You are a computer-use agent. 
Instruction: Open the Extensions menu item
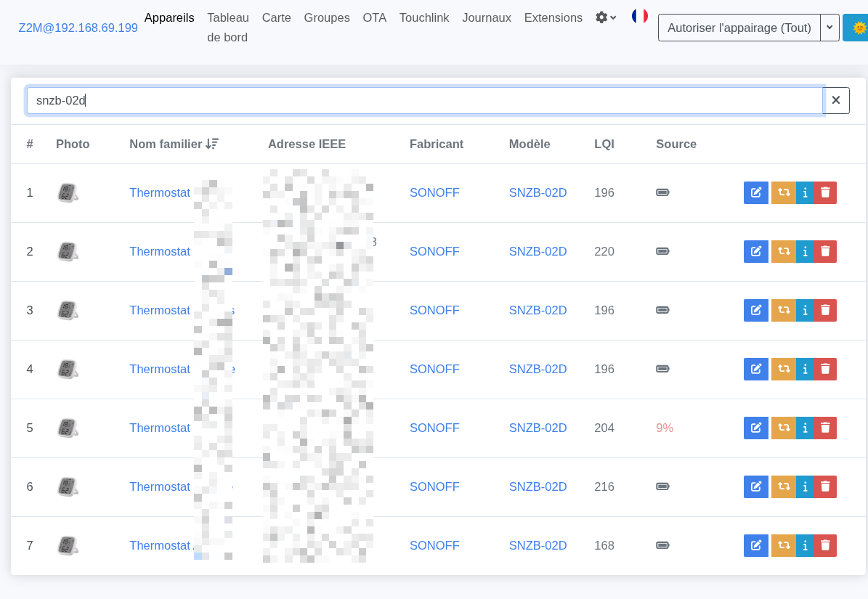(x=553, y=17)
